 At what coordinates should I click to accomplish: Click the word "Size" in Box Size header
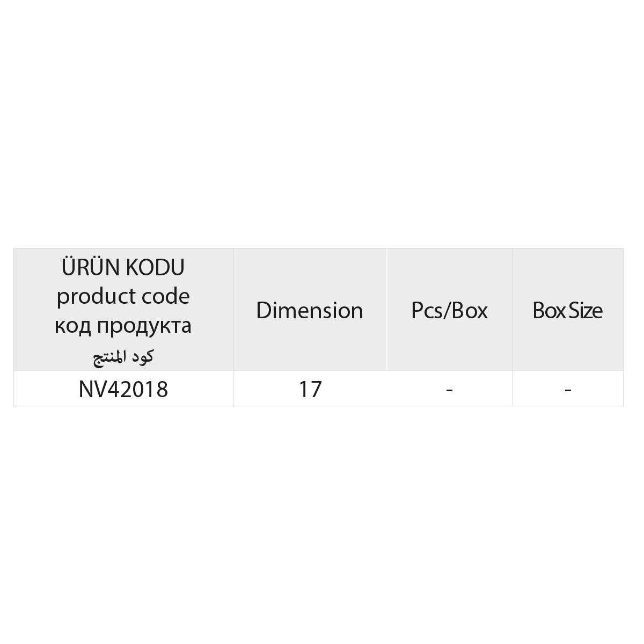[585, 311]
